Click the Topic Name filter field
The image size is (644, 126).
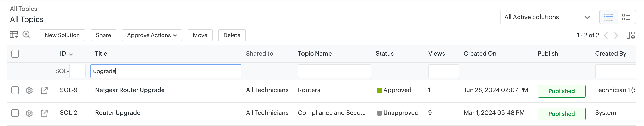click(334, 71)
